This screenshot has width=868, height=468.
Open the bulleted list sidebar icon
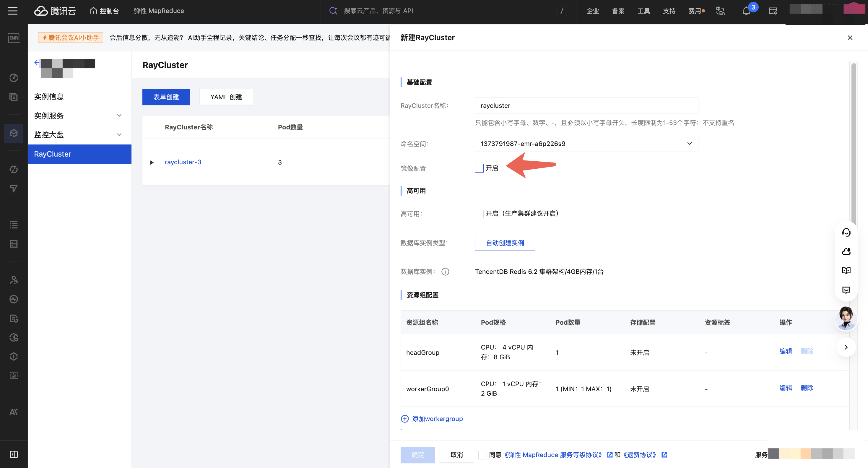pyautogui.click(x=14, y=225)
